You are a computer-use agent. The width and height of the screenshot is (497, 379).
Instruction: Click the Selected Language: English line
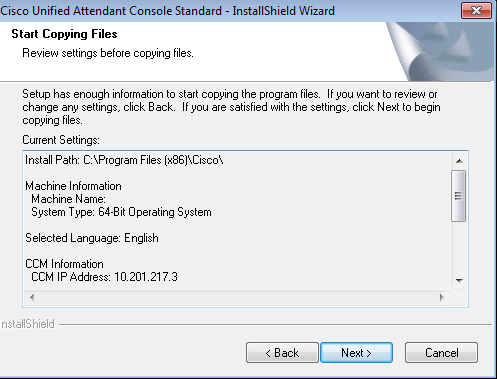[x=92, y=238]
